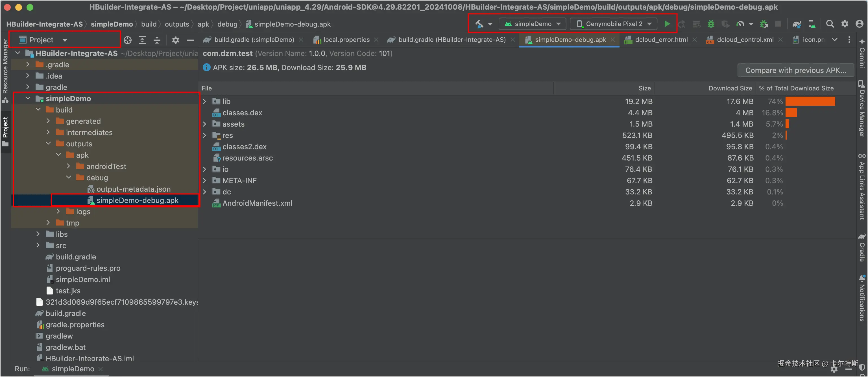Click Sync Project with Gradle Files icon
Image resolution: width=868 pixels, height=377 pixels.
pyautogui.click(x=797, y=24)
